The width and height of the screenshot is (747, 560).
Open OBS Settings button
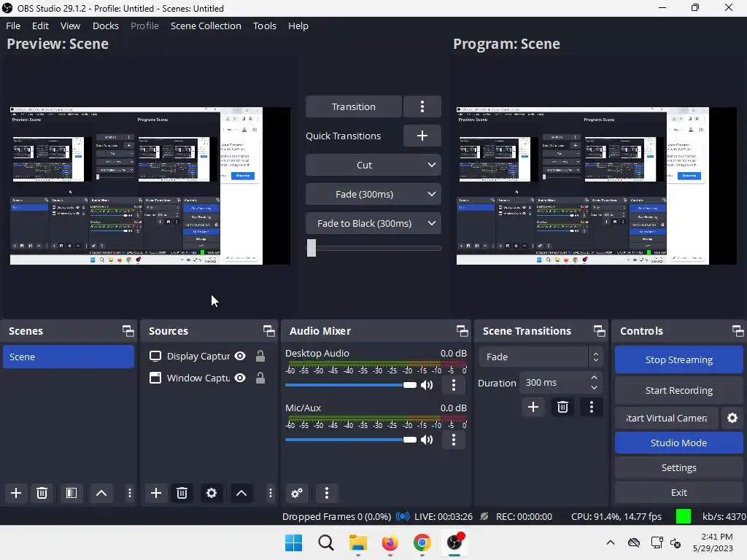[678, 467]
